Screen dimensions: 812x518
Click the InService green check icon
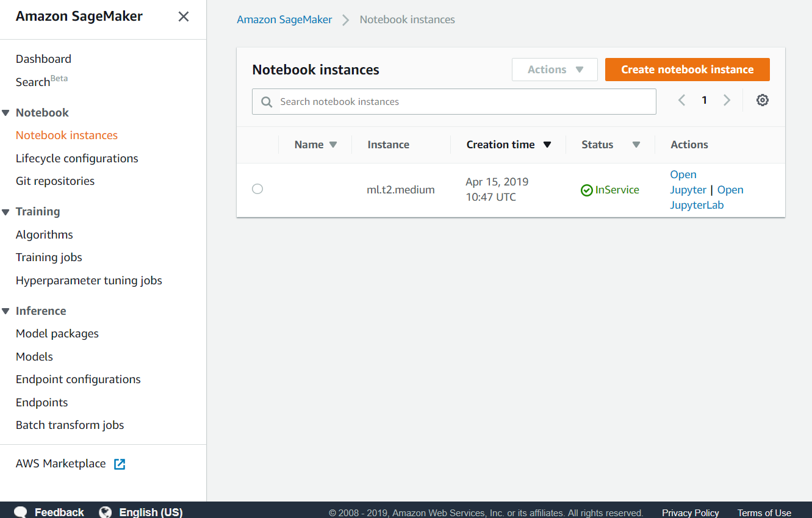pos(586,190)
